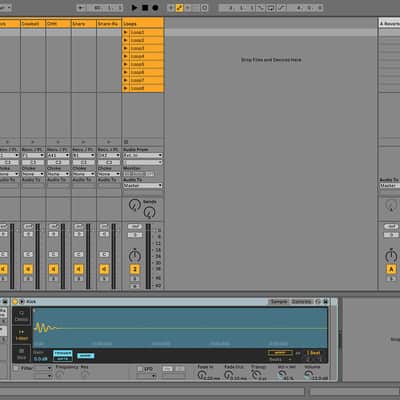400x400 pixels.
Task: Launch the loop4 clip
Action: pos(126,56)
